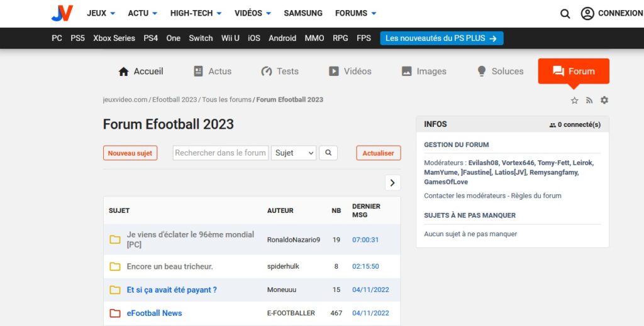644x326 pixels.
Task: Select the PS5 platform link
Action: pyautogui.click(x=77, y=38)
